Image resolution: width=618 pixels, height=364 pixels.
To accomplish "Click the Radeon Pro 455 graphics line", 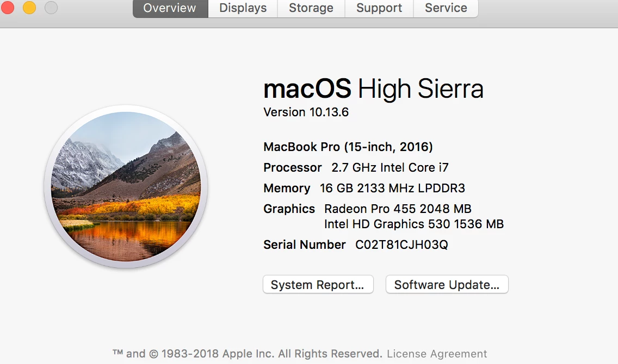I will pos(398,209).
